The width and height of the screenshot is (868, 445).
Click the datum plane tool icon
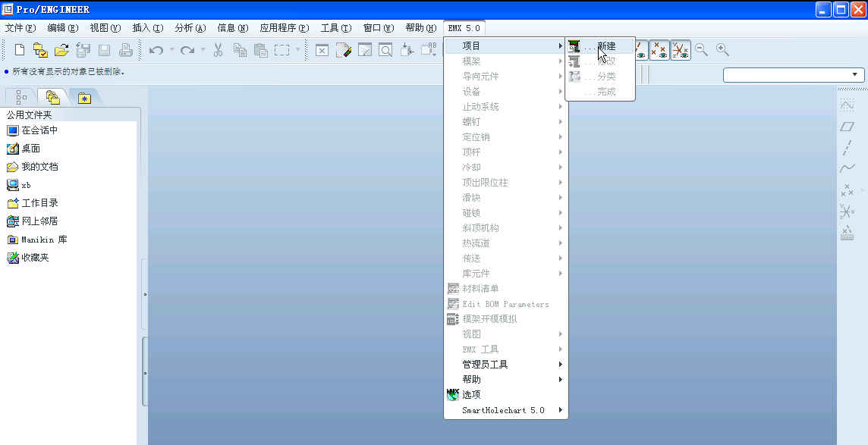tap(847, 127)
